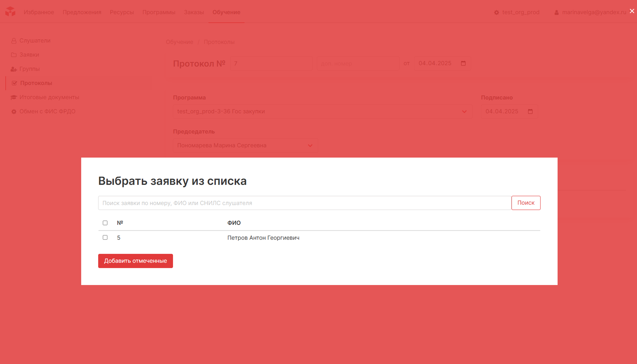Click Протоколы breadcrumb link
Image resolution: width=637 pixels, height=364 pixels.
point(219,42)
